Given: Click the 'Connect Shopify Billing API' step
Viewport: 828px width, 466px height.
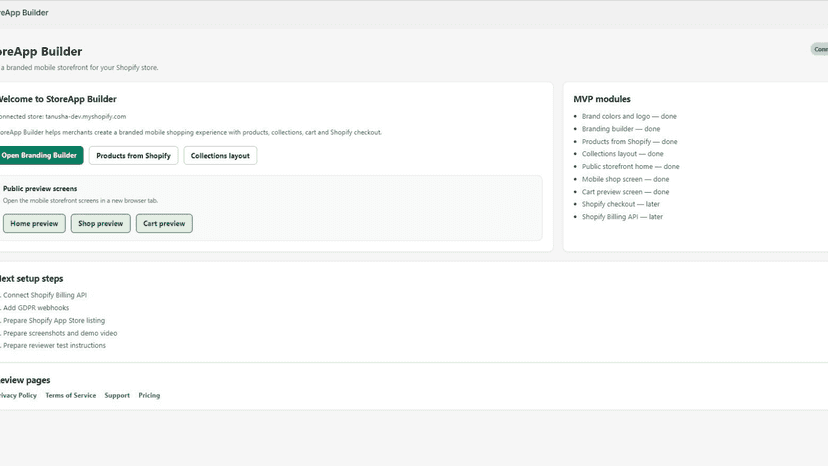Looking at the screenshot, I should [x=44, y=295].
